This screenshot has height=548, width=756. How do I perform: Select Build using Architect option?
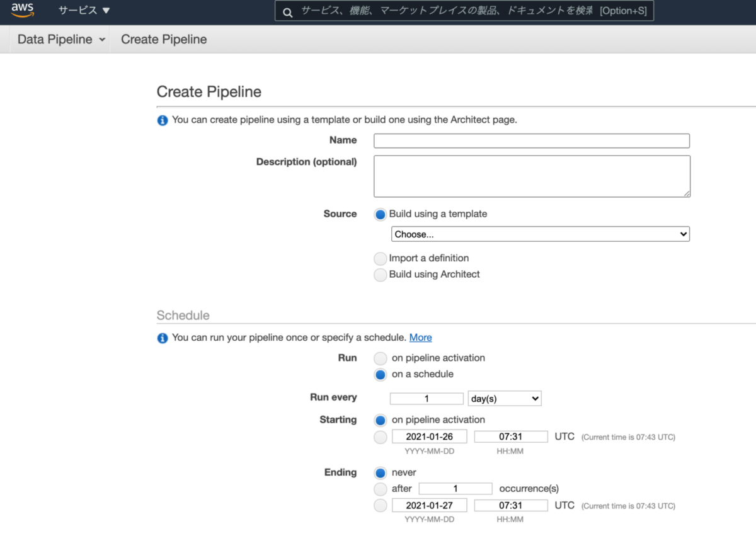click(x=381, y=275)
